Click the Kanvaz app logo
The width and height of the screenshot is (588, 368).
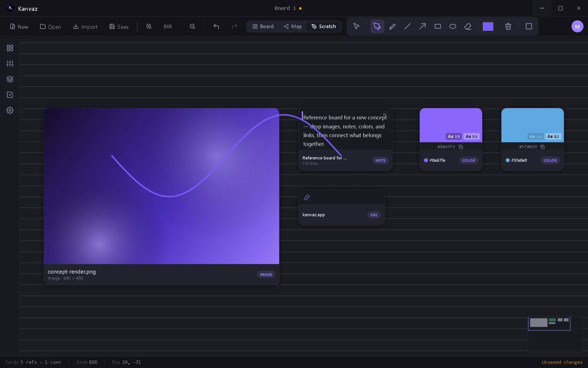click(x=10, y=8)
